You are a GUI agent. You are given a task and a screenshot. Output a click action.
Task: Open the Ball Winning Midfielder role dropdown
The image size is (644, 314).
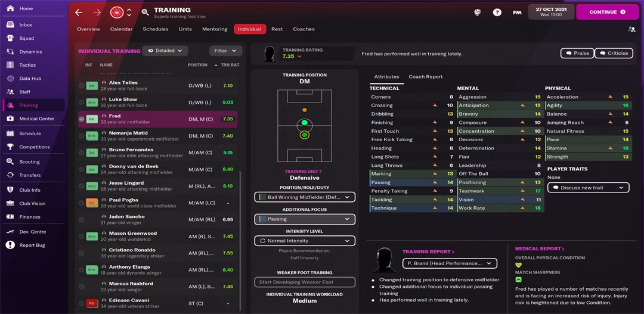[x=304, y=197]
